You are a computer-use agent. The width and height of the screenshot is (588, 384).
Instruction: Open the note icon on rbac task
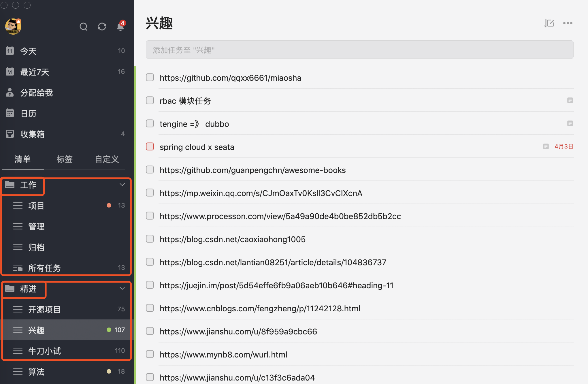click(x=570, y=101)
